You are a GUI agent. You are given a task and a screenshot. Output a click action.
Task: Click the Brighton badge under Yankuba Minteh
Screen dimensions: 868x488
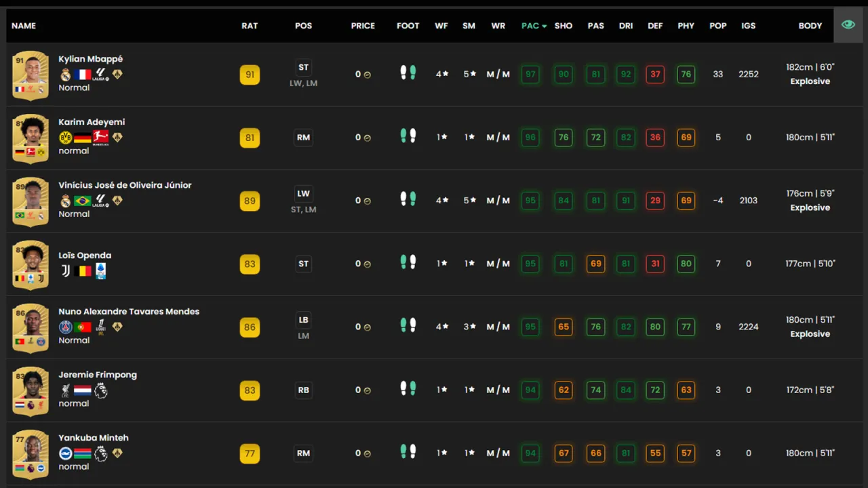pos(66,453)
